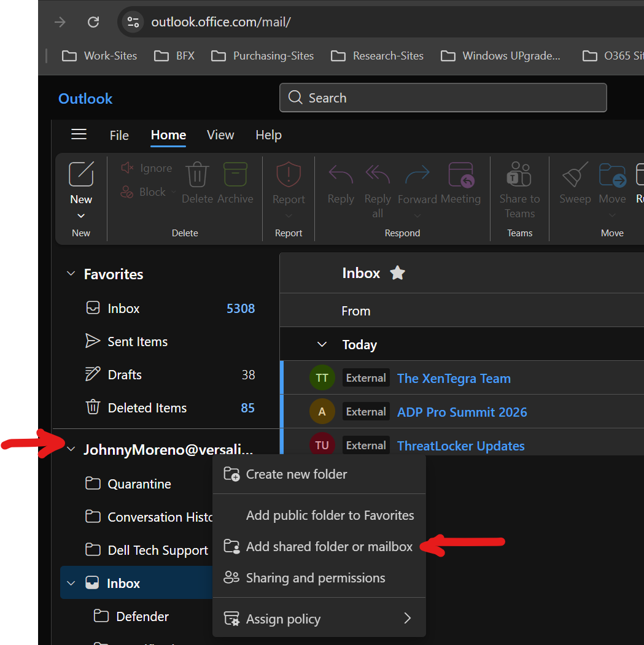This screenshot has width=644, height=645.
Task: Click in the Search mail box
Action: pyautogui.click(x=443, y=98)
